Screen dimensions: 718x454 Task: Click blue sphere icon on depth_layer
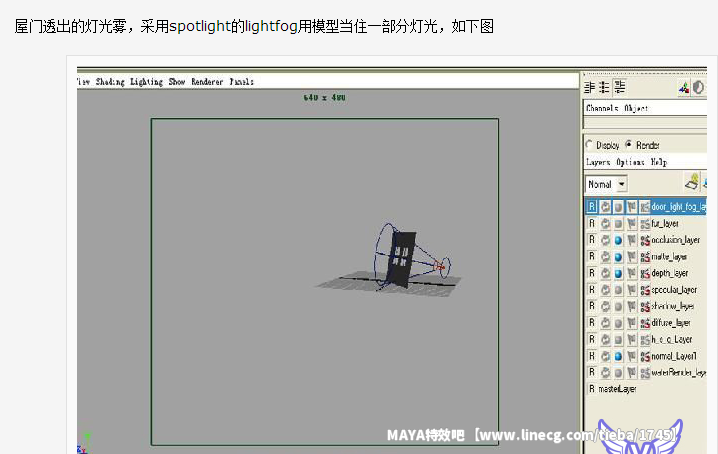pyautogui.click(x=618, y=273)
